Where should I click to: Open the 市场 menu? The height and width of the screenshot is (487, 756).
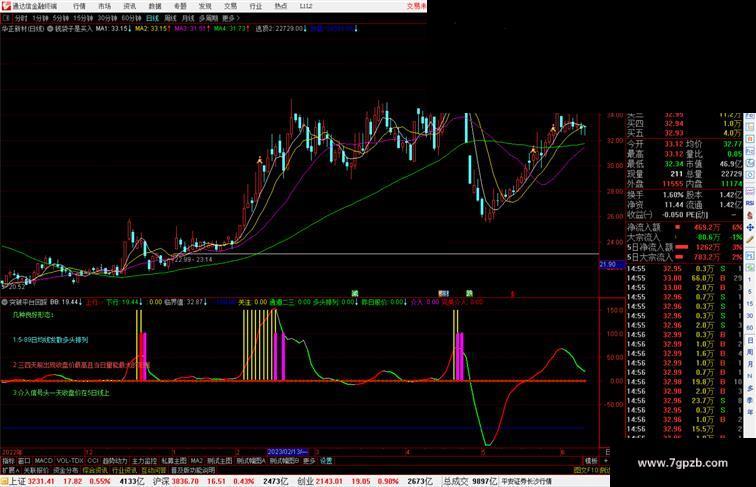104,6
